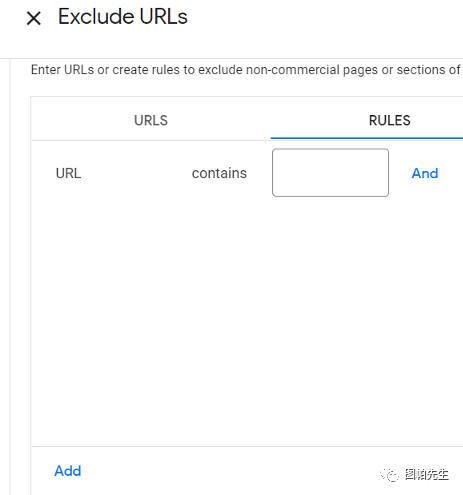Click the empty area below the rule row

point(247,320)
